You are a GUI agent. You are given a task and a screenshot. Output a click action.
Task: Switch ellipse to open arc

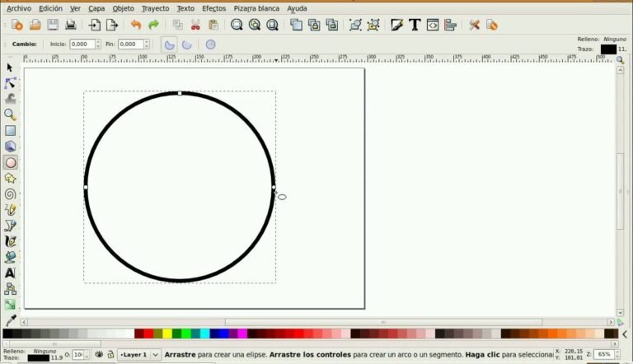[186, 44]
